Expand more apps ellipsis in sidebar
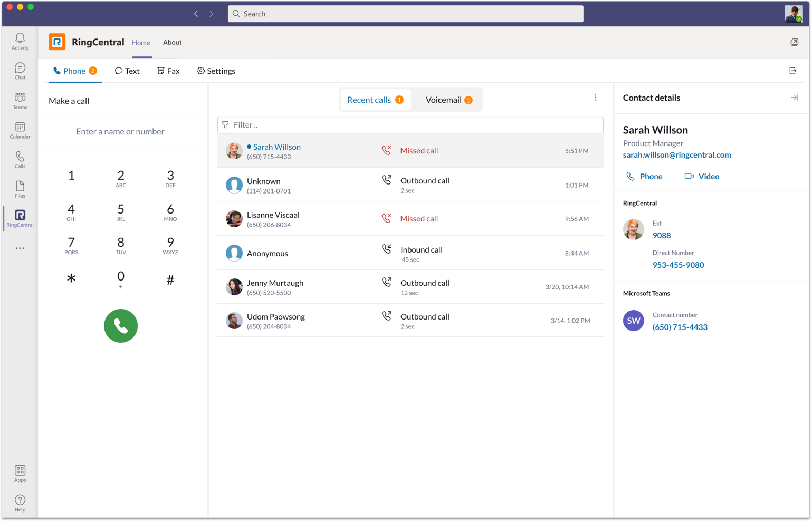 20,248
